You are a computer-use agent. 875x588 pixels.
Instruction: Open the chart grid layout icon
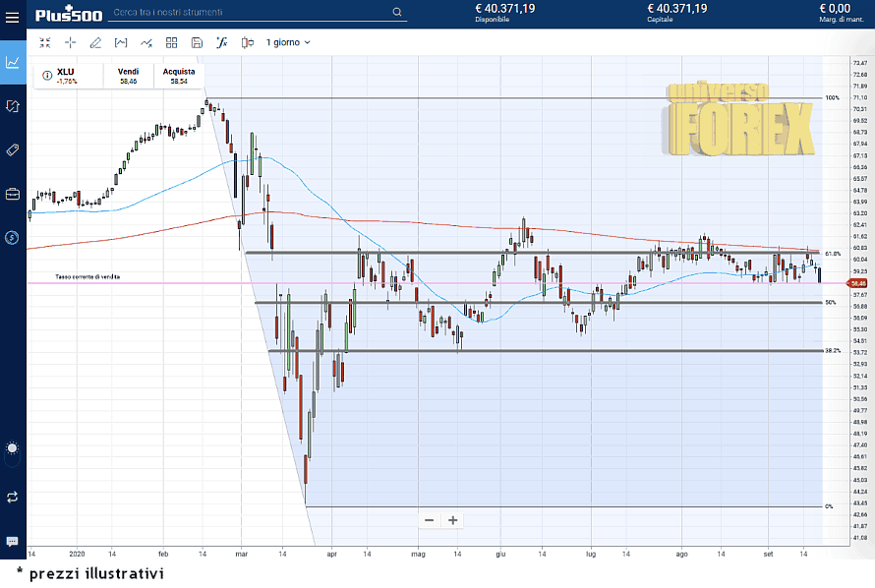(x=172, y=42)
